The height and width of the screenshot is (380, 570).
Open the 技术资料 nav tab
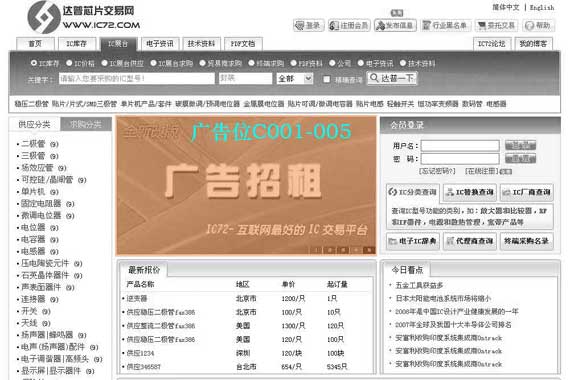201,44
